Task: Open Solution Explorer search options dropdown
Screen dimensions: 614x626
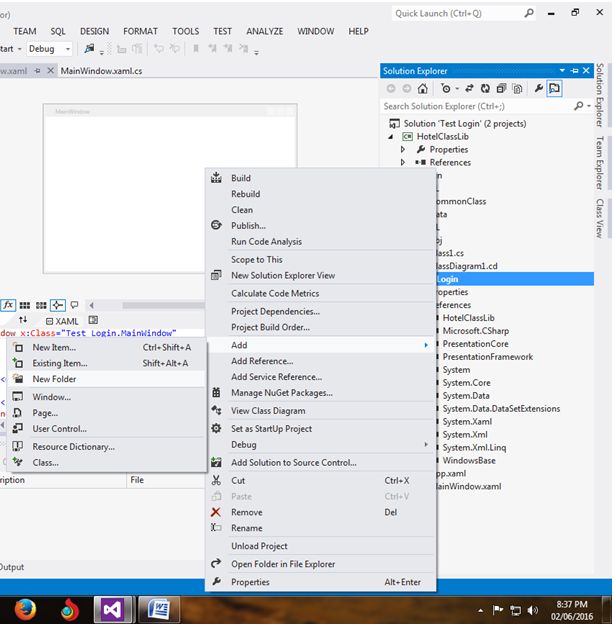Action: click(x=589, y=106)
